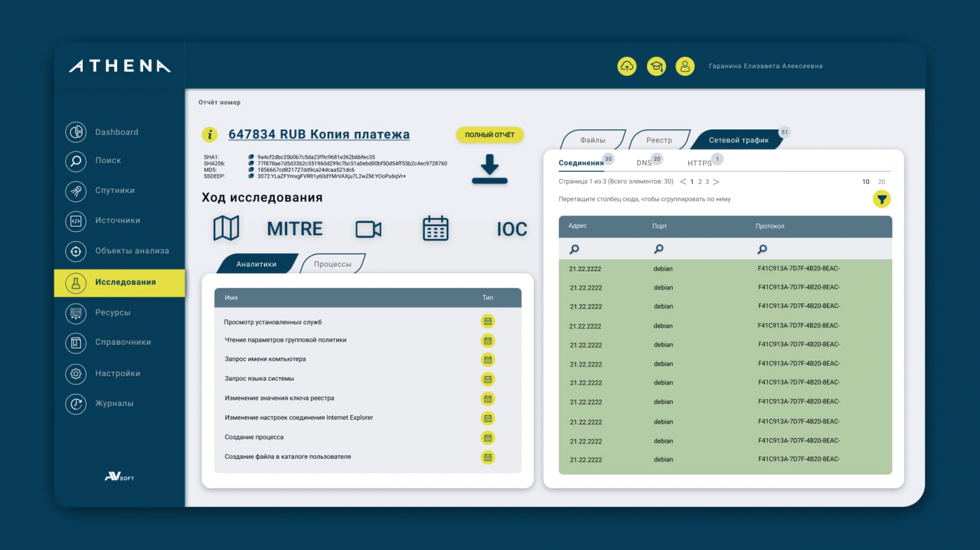This screenshot has height=550, width=980.
Task: Open the map view icon
Action: coord(226,228)
